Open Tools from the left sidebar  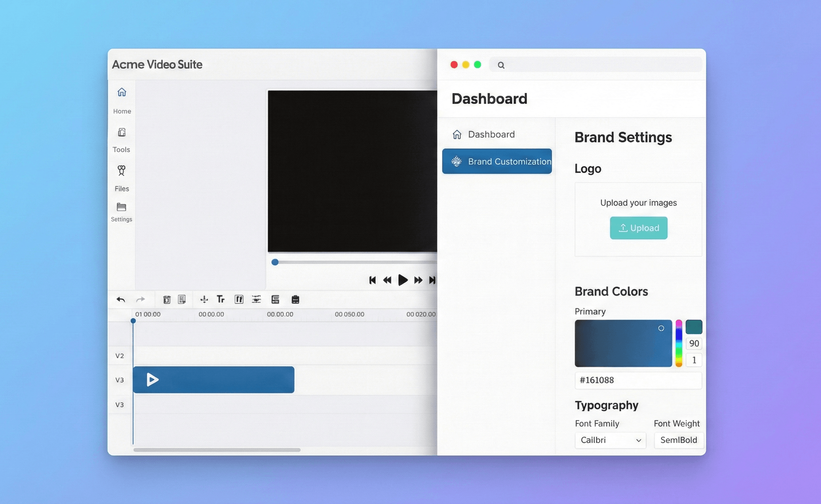tap(121, 133)
